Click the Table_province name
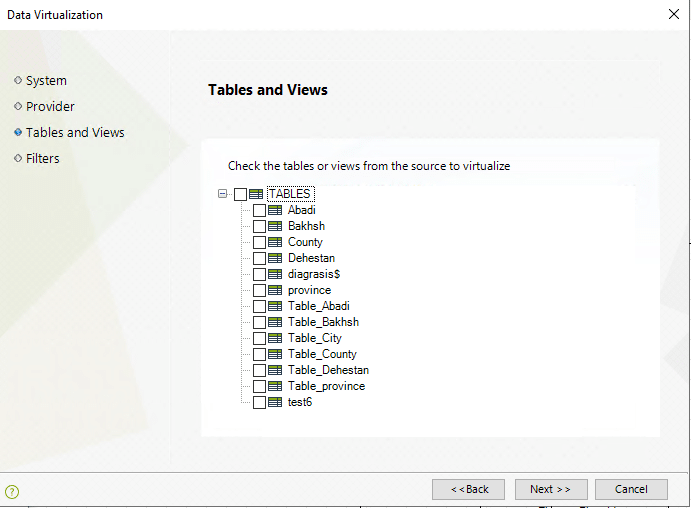 [327, 386]
